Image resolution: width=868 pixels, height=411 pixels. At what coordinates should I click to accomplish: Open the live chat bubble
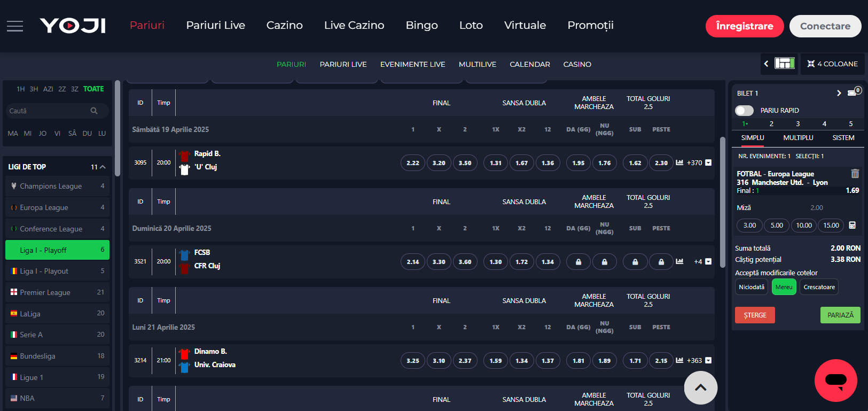pos(835,381)
